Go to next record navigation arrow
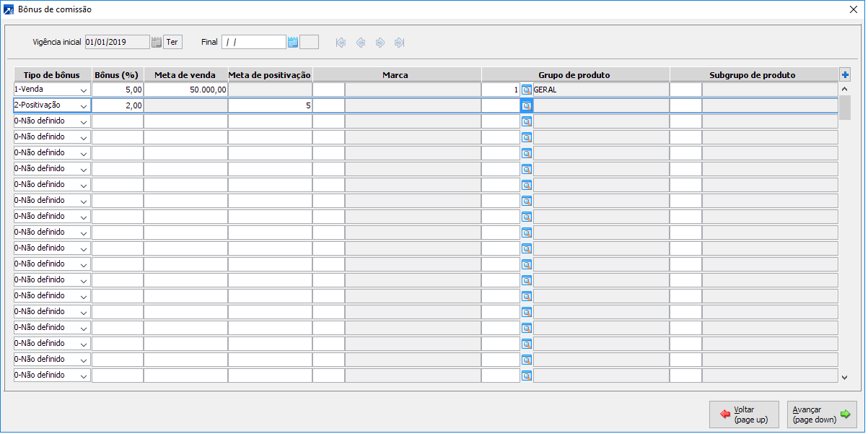 (380, 43)
